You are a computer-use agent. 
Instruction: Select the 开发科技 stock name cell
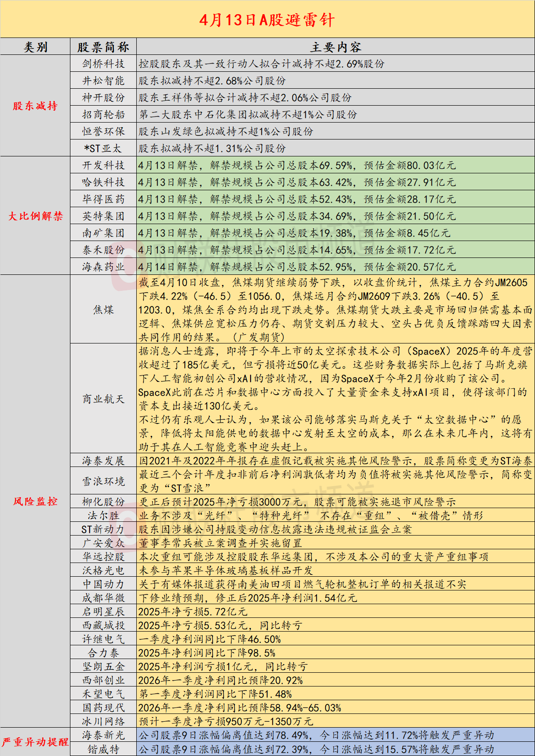(103, 165)
